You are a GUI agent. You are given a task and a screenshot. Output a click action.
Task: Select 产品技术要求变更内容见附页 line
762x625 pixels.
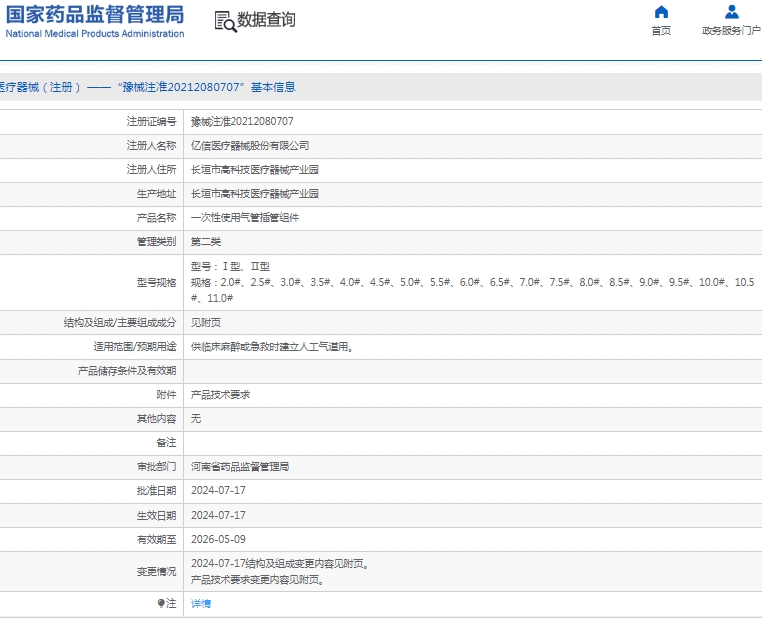click(258, 579)
